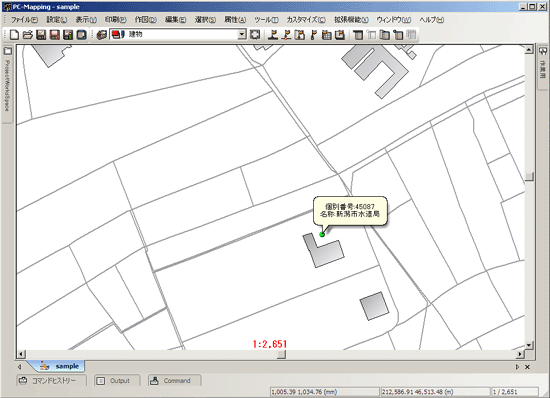Image resolution: width=550 pixels, height=398 pixels.
Task: Click the layer settings icon beside the combo box
Action: click(102, 35)
